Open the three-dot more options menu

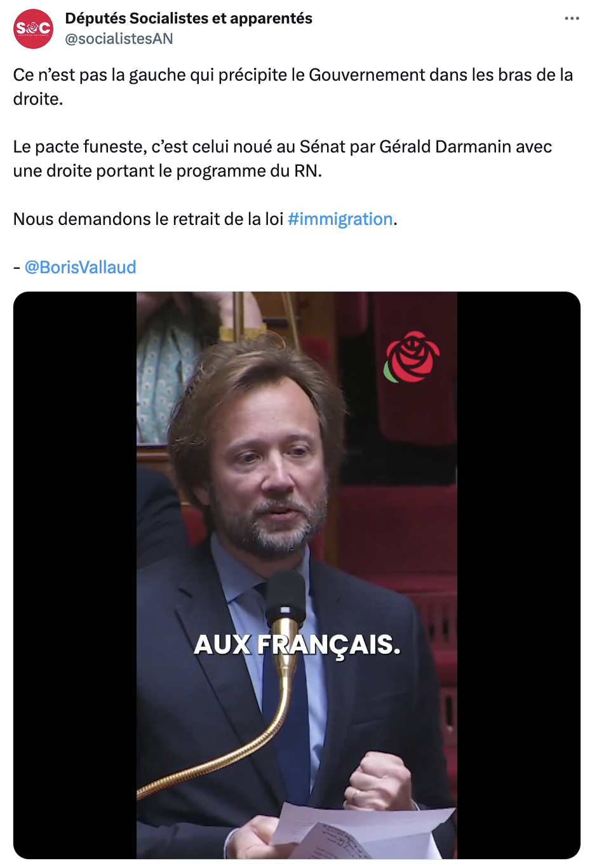click(x=572, y=18)
